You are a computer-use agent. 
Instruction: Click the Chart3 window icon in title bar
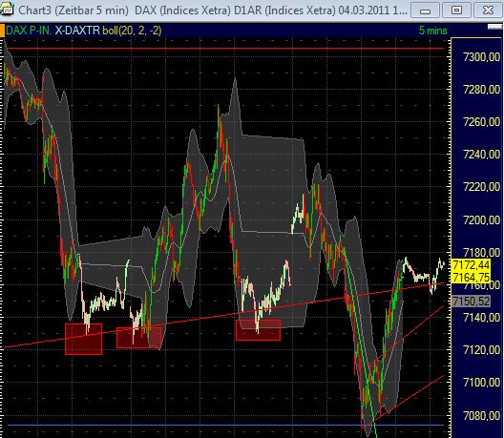tap(7, 9)
